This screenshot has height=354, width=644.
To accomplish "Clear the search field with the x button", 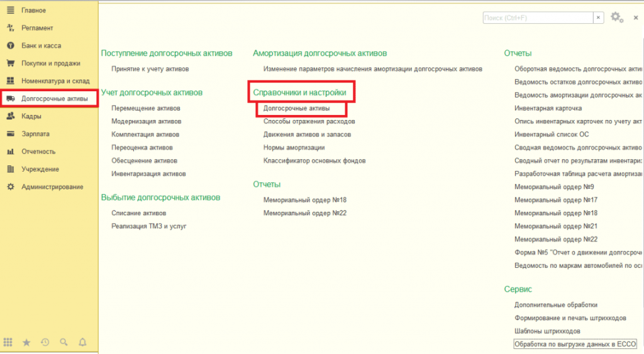I will [598, 18].
